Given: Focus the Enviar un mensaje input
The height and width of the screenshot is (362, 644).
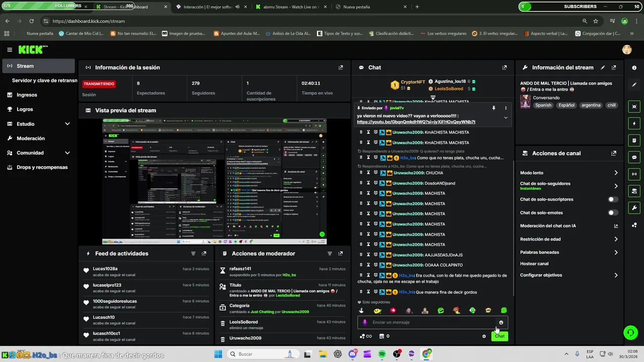Looking at the screenshot, I should (433, 322).
